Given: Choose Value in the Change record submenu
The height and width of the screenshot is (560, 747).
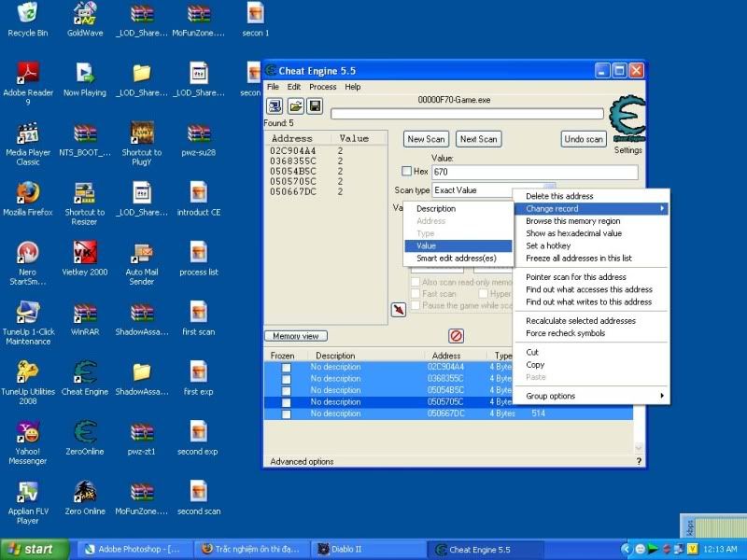Looking at the screenshot, I should 458,245.
